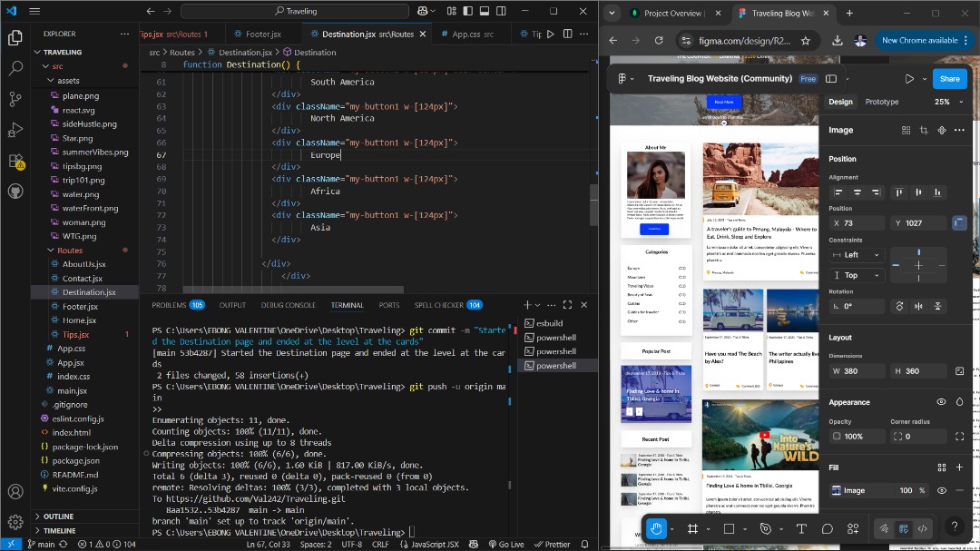Open Figma help question mark
Screen dimensions: 980x551
point(955,526)
